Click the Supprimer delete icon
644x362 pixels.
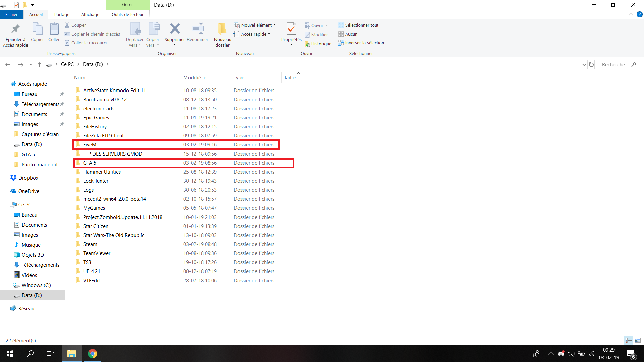click(x=175, y=29)
